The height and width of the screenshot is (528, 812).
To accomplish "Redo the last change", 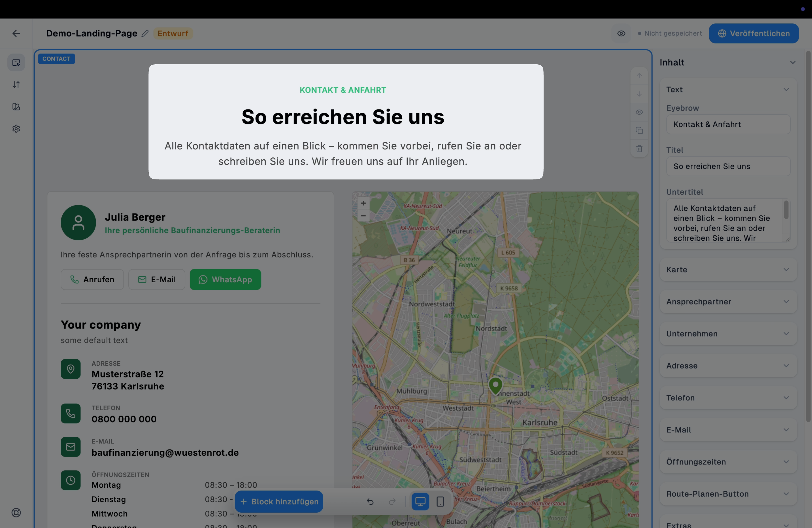I will (392, 501).
